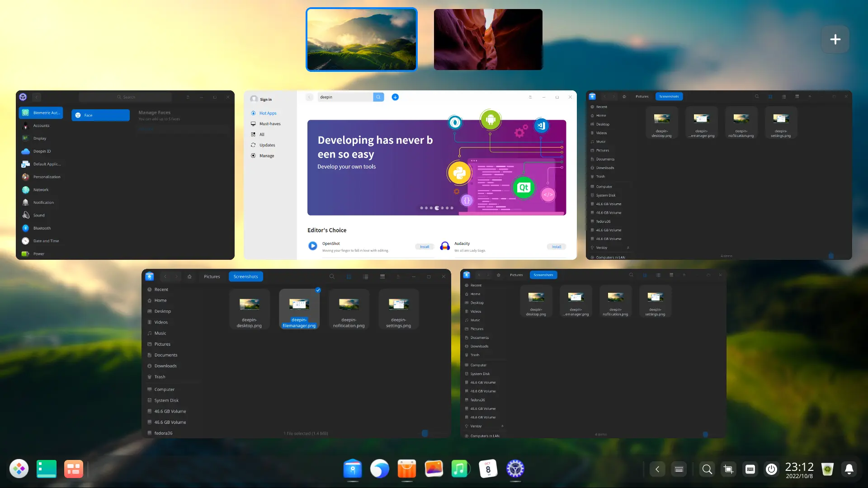The image size is (868, 488).
Task: Open the Launcher from the dock
Action: (19, 469)
